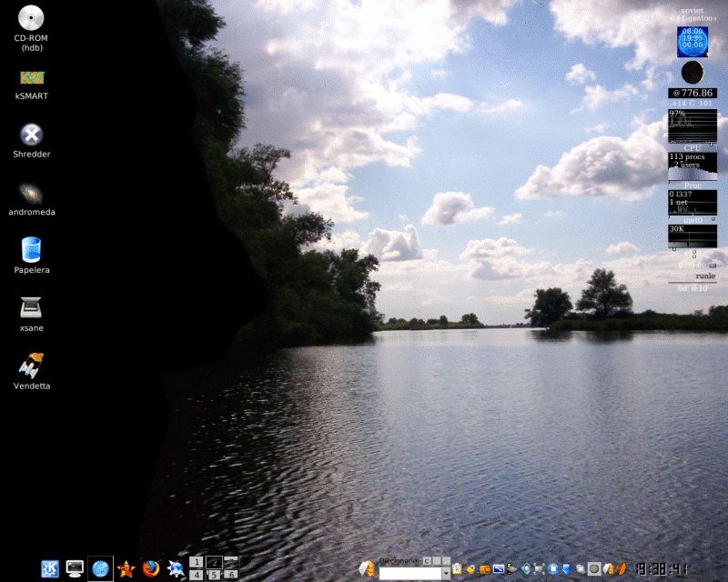Switch to virtual desktop 6

231,575
